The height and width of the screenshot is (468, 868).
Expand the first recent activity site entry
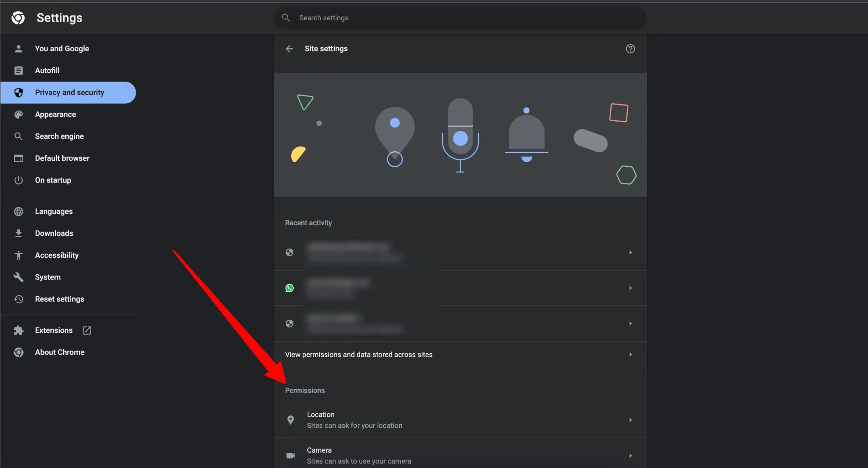pos(630,252)
